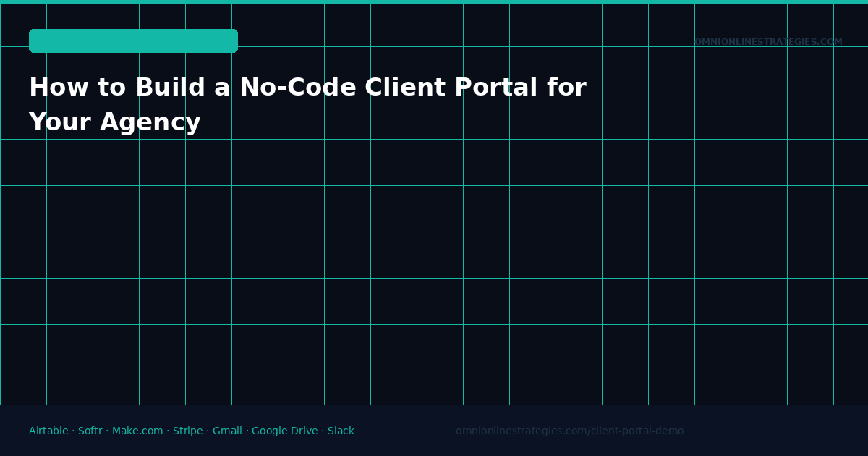Click "Google Drive" in the footer tool list
This screenshot has height=456, width=868.
[285, 431]
